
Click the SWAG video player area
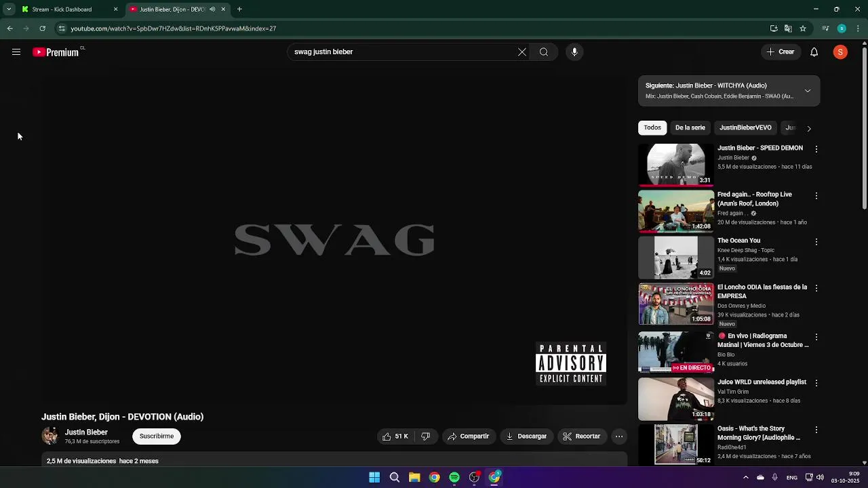(334, 240)
